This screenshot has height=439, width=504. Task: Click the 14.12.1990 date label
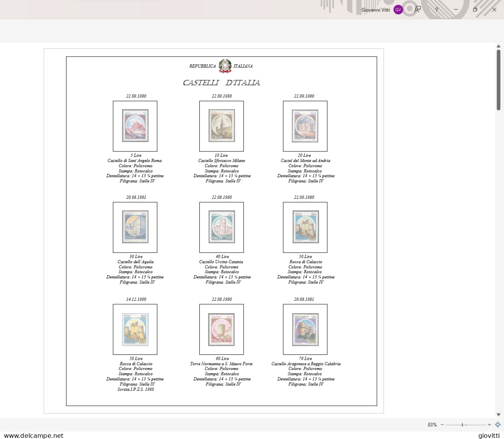coord(136,299)
